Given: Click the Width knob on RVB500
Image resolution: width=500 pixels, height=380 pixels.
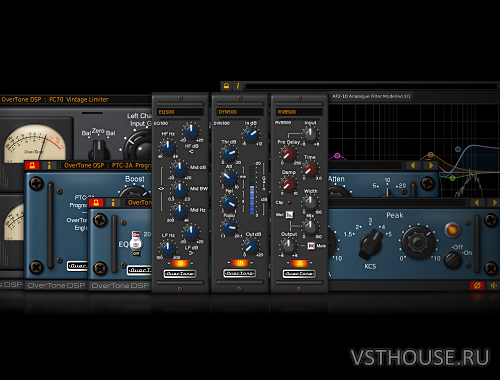Looking at the screenshot, I should point(310,202).
